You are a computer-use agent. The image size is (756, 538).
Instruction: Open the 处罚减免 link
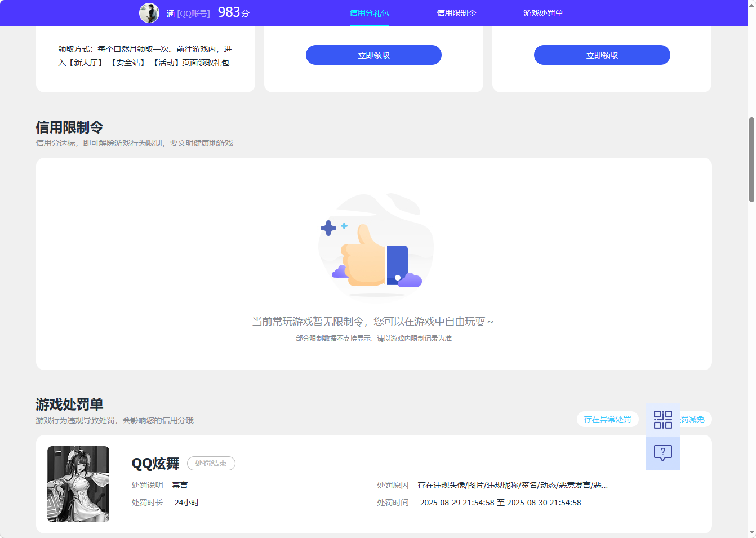[693, 419]
